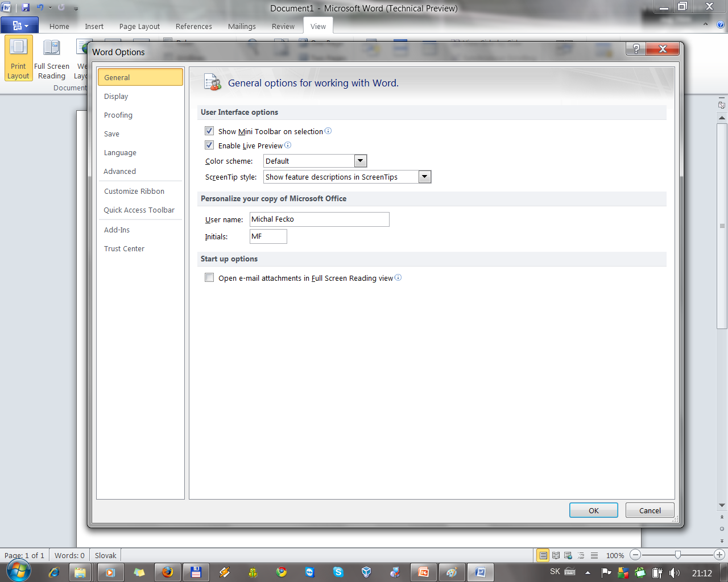Viewport: 728px width, 582px height.
Task: Open Google Chrome from the taskbar
Action: [x=282, y=572]
